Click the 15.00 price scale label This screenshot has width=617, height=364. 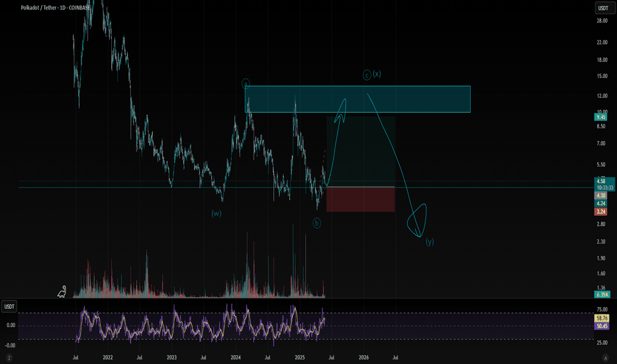602,76
